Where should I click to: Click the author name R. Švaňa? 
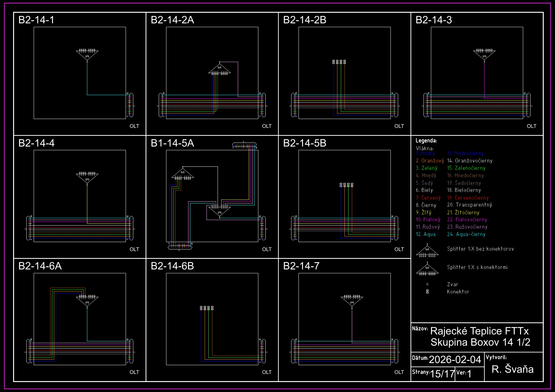pyautogui.click(x=513, y=369)
